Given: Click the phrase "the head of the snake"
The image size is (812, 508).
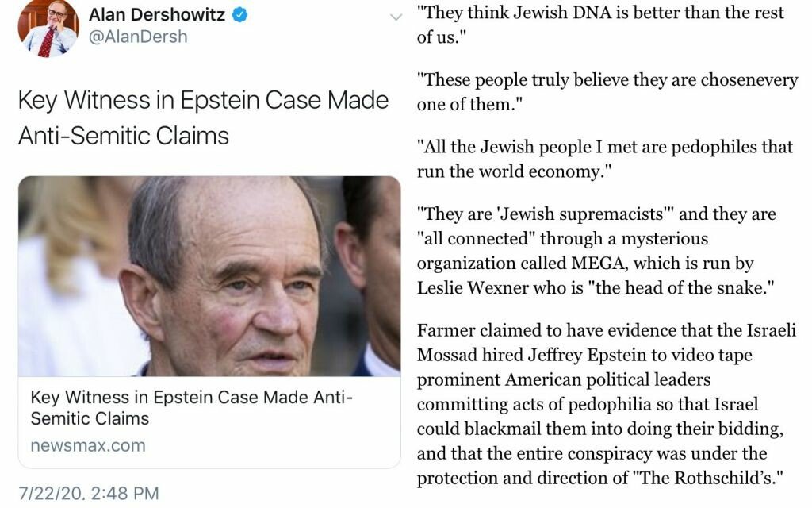Looking at the screenshot, I should (681, 287).
